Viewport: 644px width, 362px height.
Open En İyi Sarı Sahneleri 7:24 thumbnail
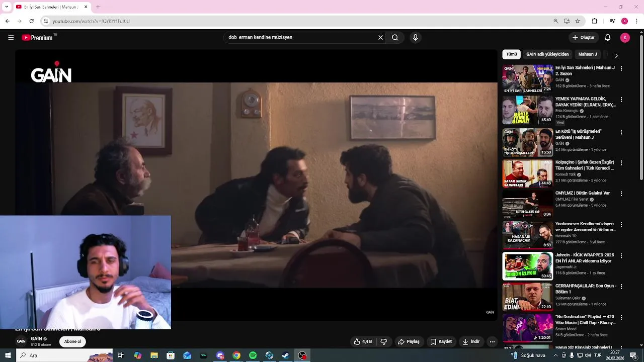tap(527, 79)
